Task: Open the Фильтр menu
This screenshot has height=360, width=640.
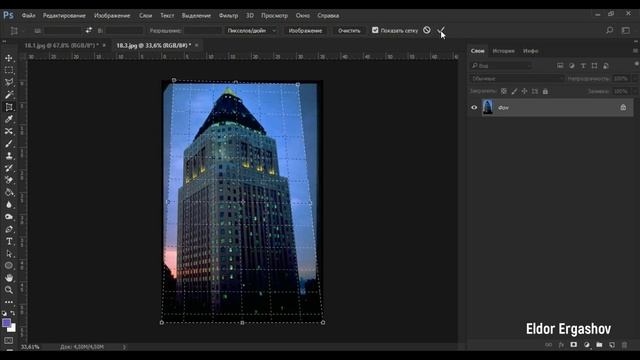Action: (228, 16)
